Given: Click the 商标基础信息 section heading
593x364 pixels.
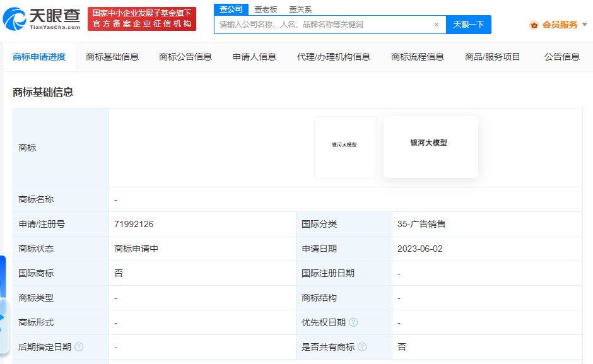Looking at the screenshot, I should tap(43, 92).
